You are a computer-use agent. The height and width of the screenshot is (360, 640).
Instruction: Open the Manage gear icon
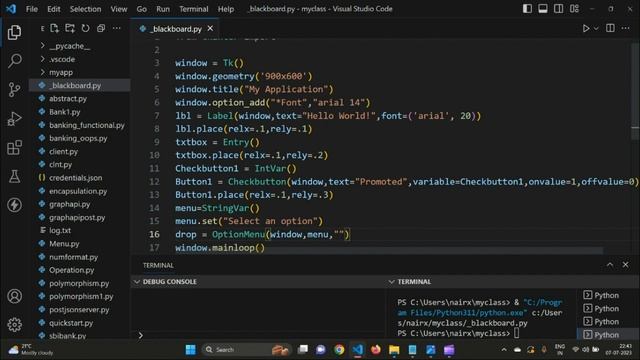[14, 324]
